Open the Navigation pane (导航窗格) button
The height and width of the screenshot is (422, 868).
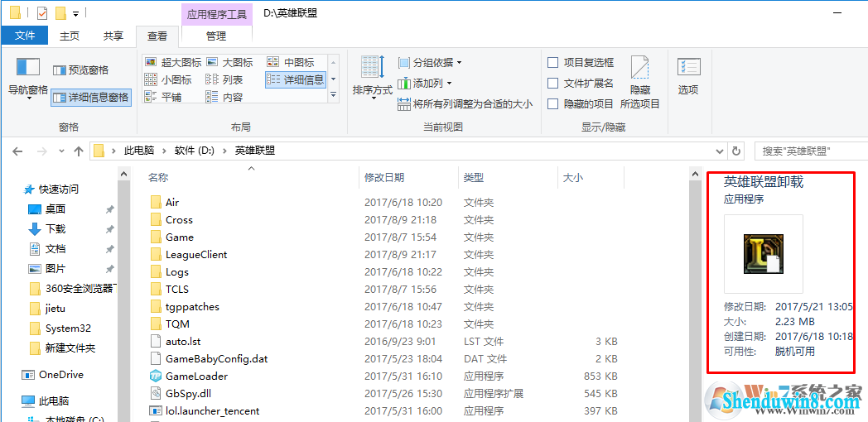[x=27, y=78]
